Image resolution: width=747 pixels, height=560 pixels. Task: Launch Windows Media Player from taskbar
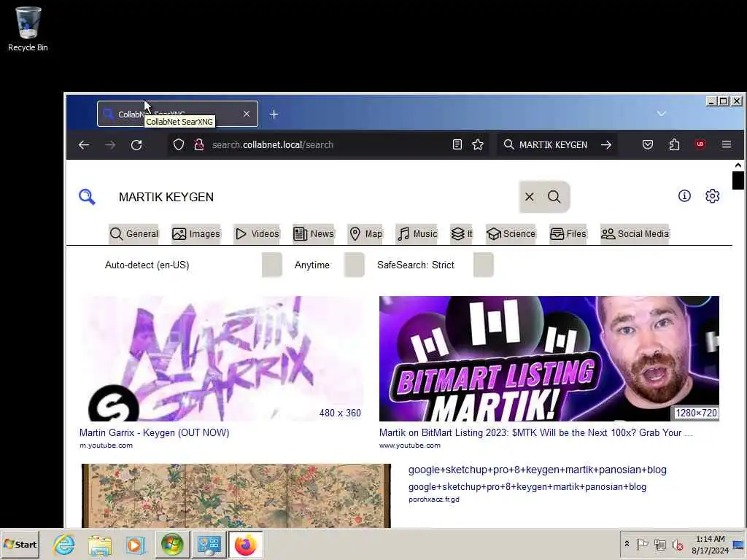135,544
